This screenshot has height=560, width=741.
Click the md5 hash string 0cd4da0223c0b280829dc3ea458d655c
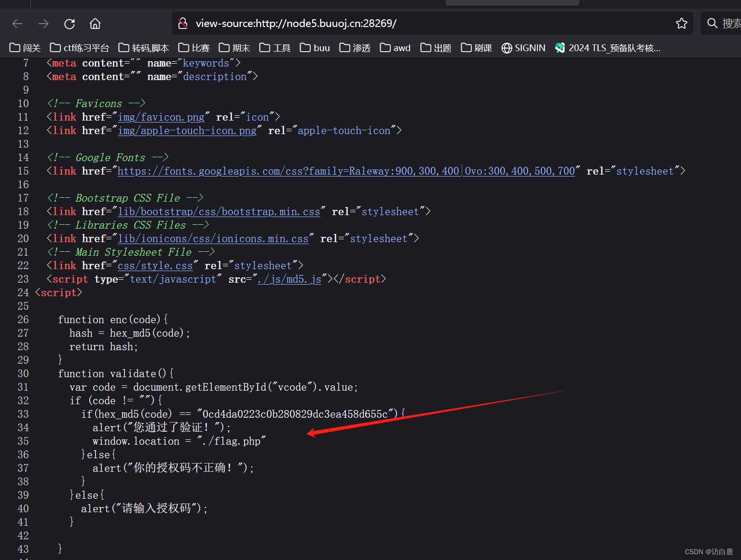[295, 414]
